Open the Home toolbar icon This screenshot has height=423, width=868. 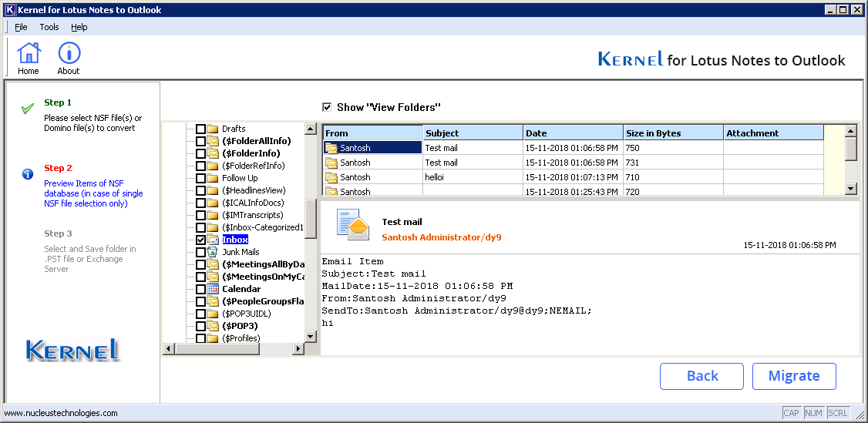point(29,58)
